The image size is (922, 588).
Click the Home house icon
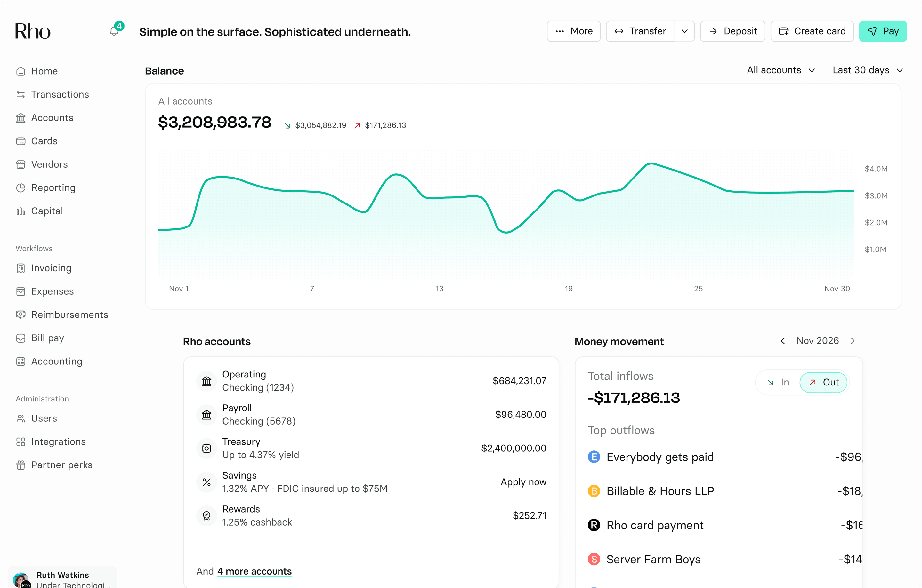pos(21,71)
